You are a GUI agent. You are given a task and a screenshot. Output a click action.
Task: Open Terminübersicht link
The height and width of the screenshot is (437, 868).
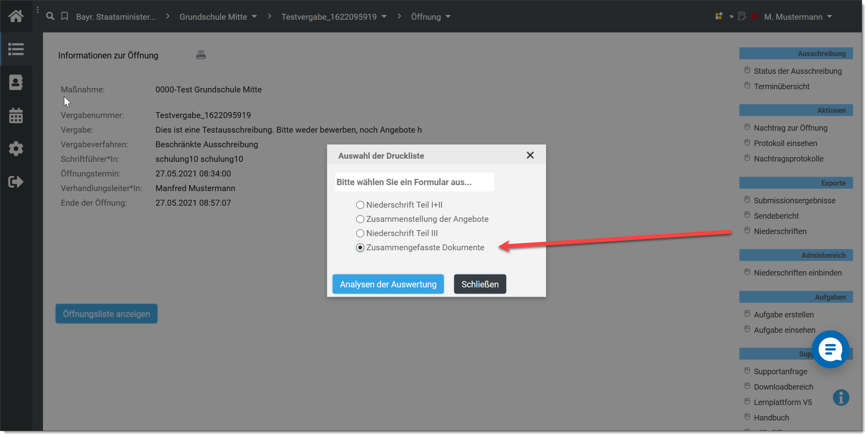point(781,86)
